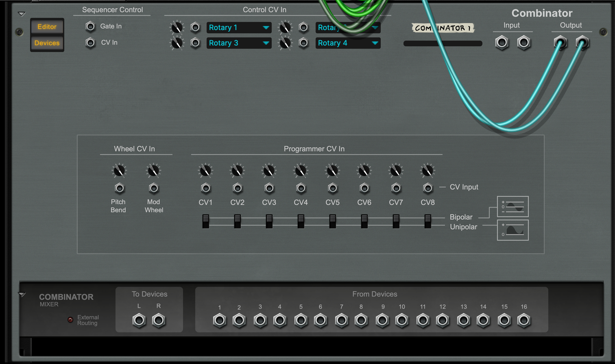Open the Rotary 4 dropdown

(x=348, y=43)
